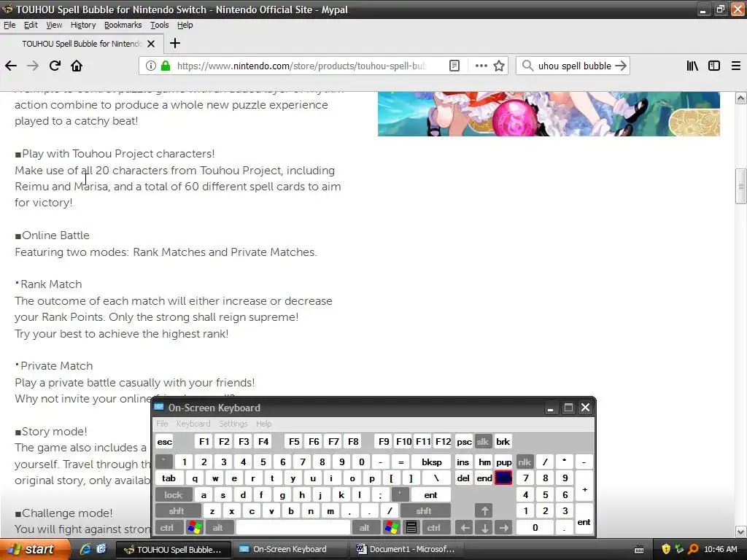Click the bksp backspace key
Screen dimensions: 747x560
pyautogui.click(x=432, y=462)
